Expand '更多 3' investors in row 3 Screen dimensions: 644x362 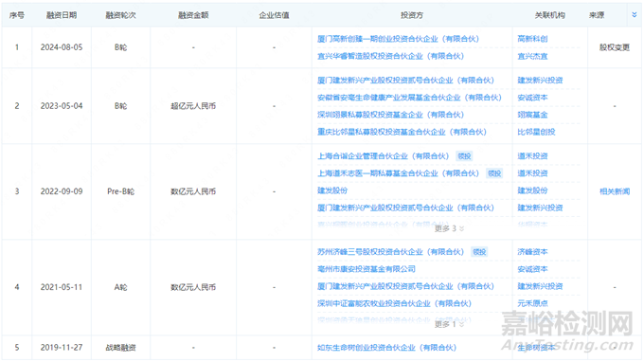coord(449,228)
